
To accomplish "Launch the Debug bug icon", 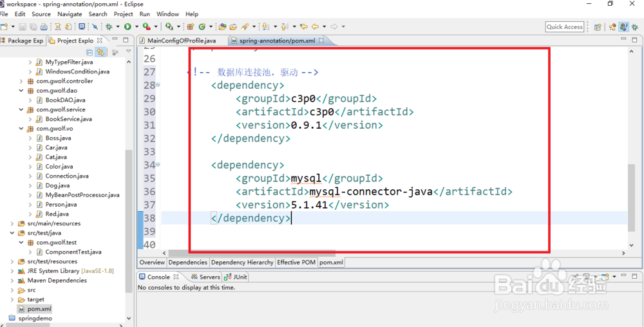I will click(x=109, y=26).
